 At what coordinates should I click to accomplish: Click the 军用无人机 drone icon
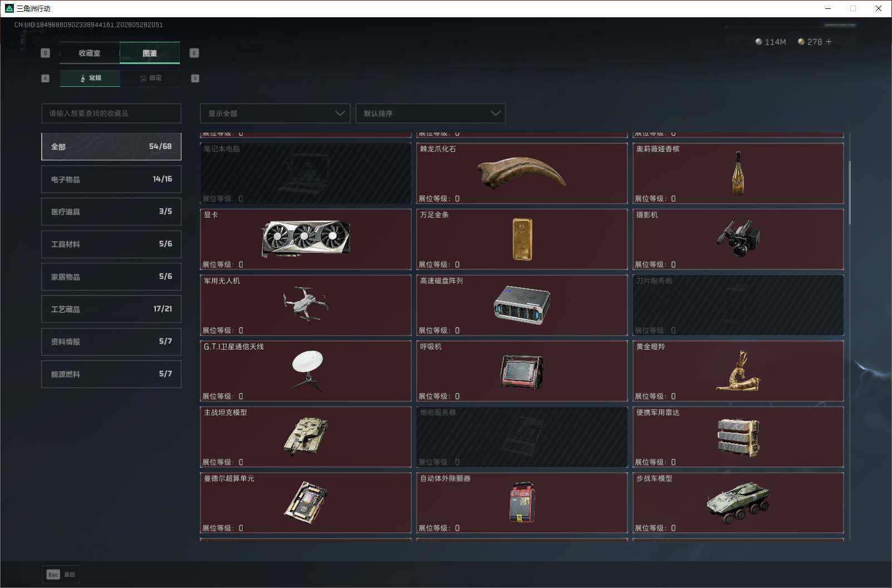click(x=306, y=304)
